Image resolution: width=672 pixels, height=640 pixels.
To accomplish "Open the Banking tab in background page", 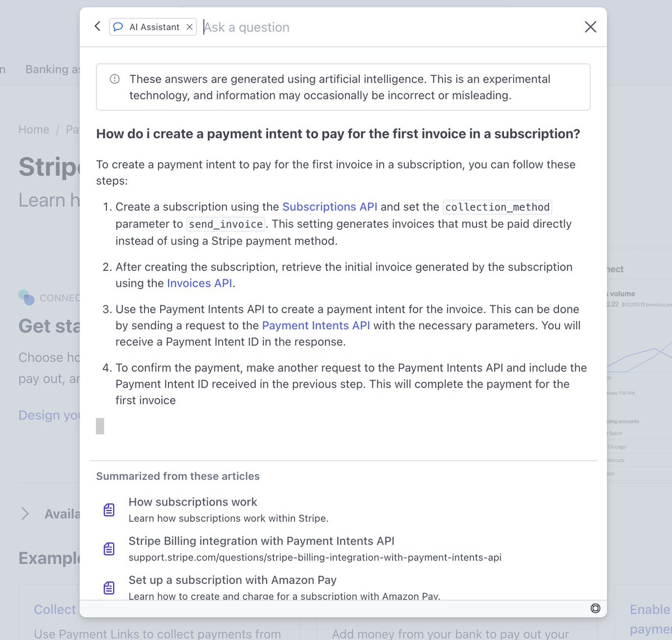I will 53,69.
